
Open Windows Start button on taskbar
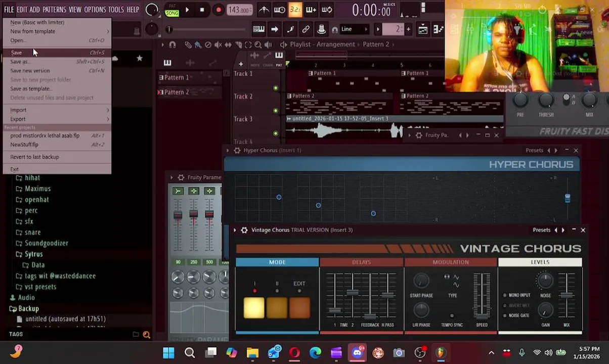168,353
